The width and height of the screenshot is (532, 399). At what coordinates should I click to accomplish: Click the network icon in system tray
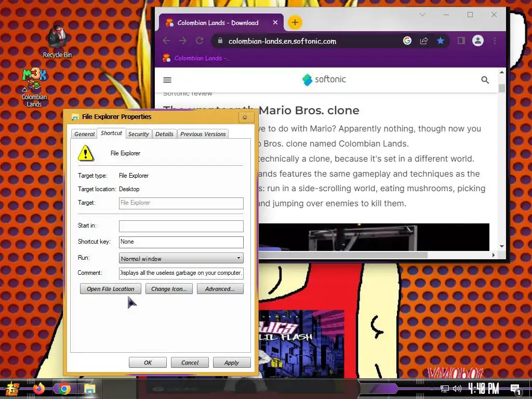[445, 389]
